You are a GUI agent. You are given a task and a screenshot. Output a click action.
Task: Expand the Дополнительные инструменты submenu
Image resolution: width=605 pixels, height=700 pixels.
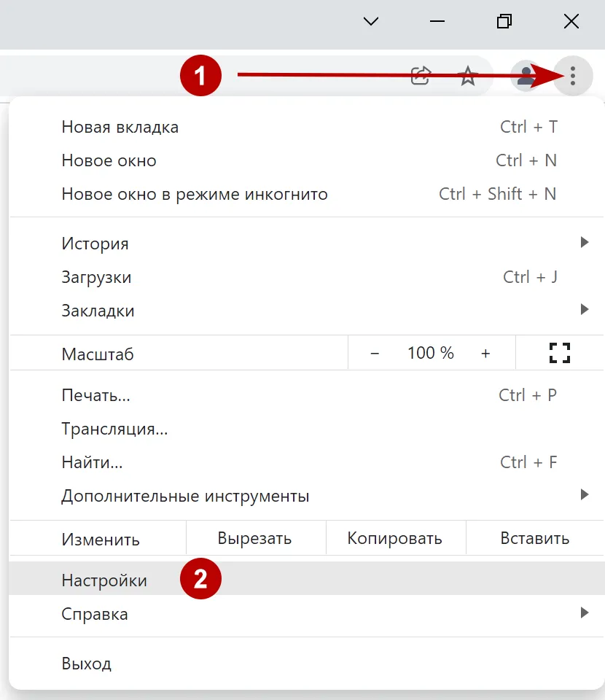pyautogui.click(x=585, y=494)
